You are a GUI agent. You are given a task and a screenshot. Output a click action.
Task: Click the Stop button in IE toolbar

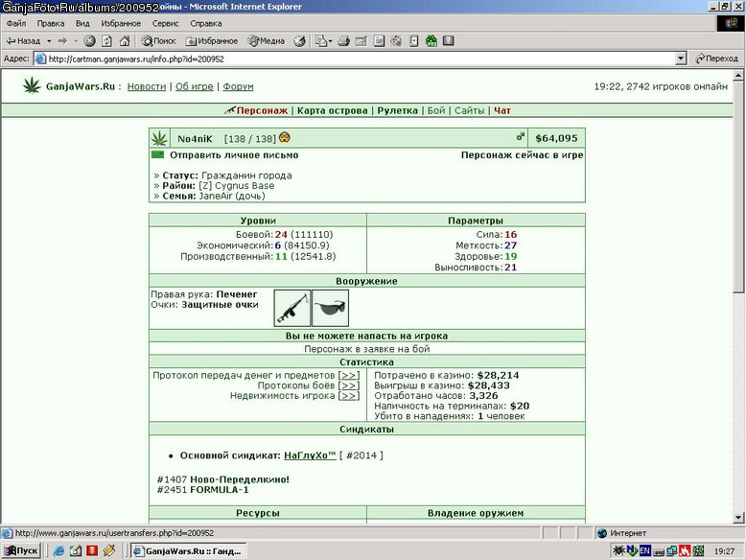(x=89, y=41)
